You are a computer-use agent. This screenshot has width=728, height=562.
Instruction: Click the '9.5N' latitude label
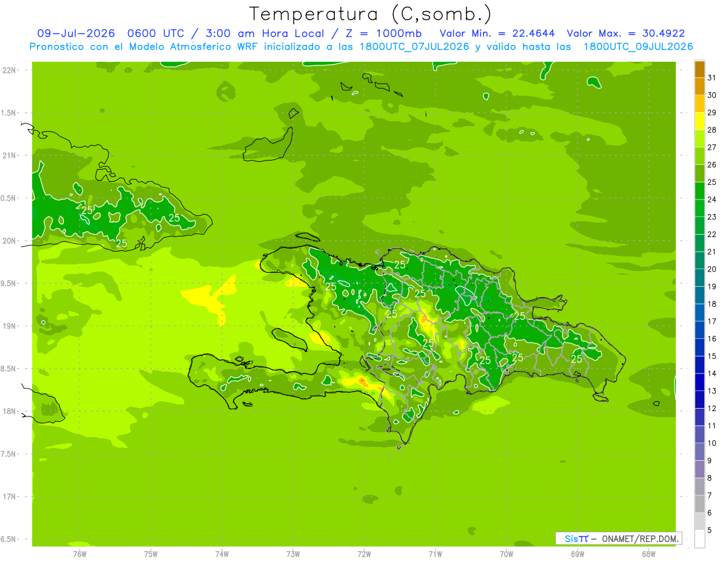click(8, 283)
